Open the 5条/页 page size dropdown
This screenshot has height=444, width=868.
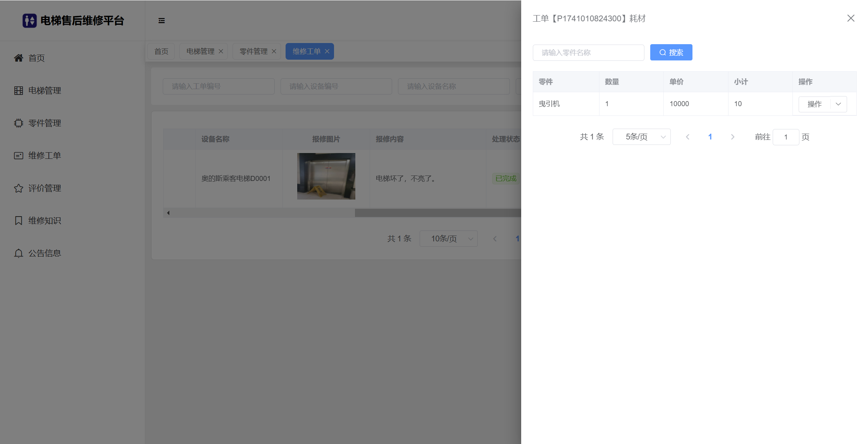click(641, 137)
